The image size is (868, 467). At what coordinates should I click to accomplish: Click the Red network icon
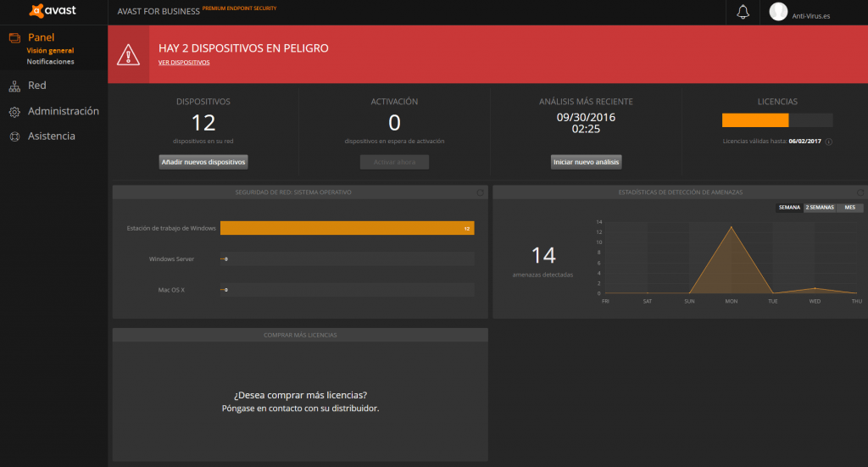point(14,86)
